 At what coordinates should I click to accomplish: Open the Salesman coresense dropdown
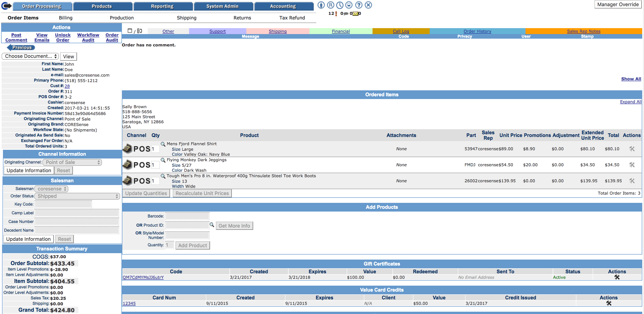(51, 189)
